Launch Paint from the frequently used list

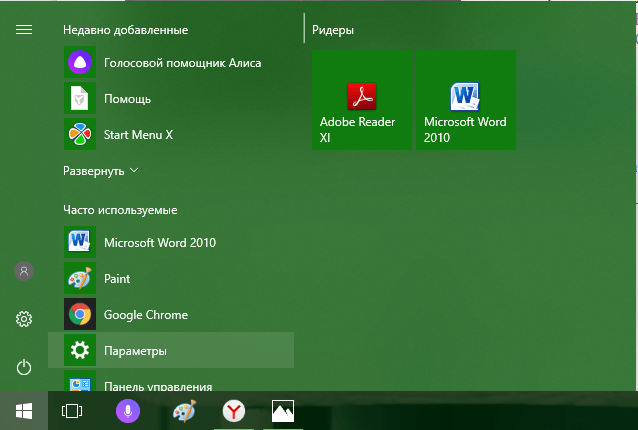[x=171, y=278]
